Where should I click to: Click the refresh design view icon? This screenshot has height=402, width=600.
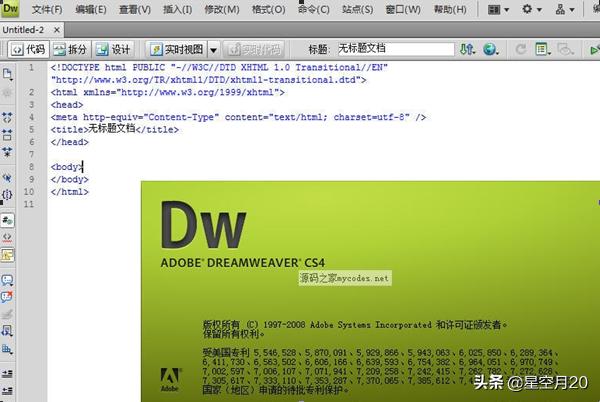[x=520, y=49]
